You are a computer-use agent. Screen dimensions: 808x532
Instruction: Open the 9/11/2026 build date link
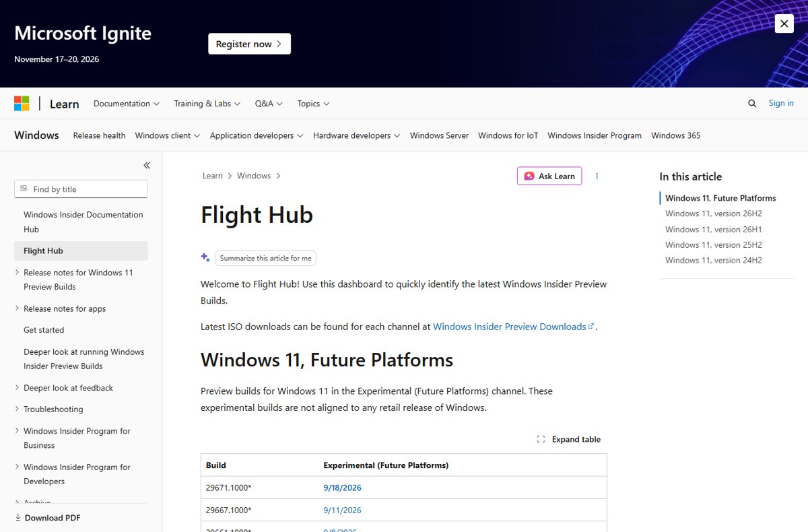pos(342,510)
